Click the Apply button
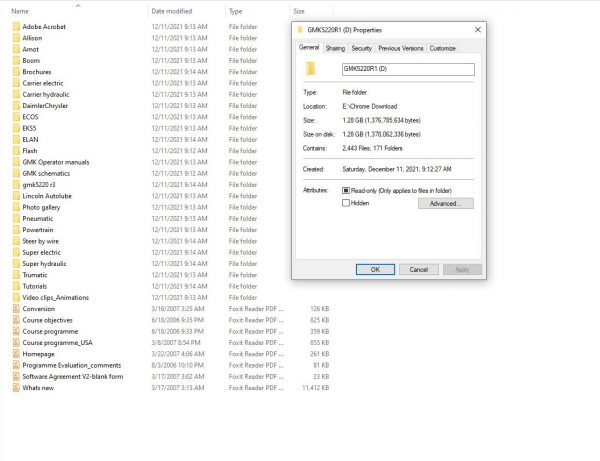 coord(462,269)
